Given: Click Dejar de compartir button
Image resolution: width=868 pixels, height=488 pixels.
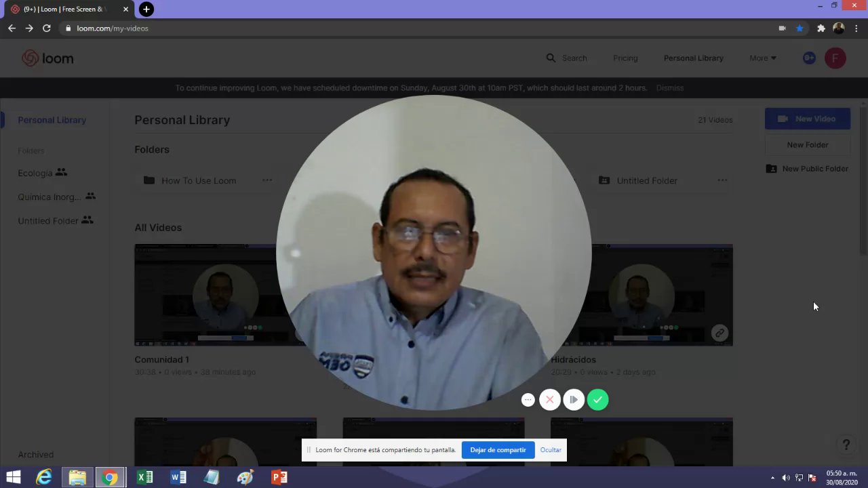Looking at the screenshot, I should (x=498, y=450).
